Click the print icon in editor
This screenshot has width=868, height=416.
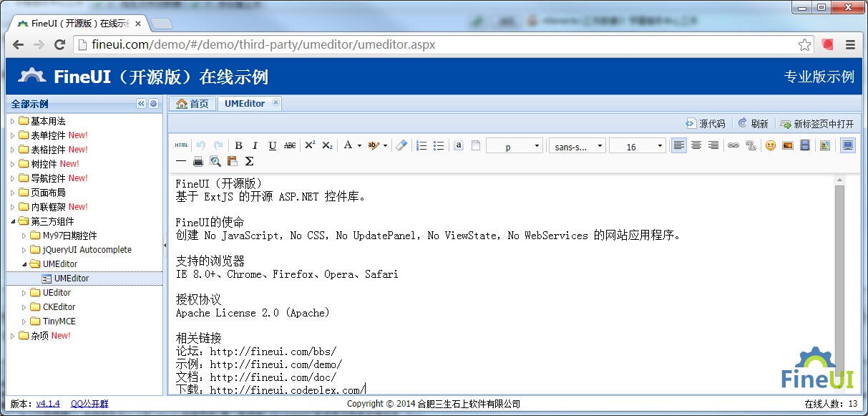[198, 161]
